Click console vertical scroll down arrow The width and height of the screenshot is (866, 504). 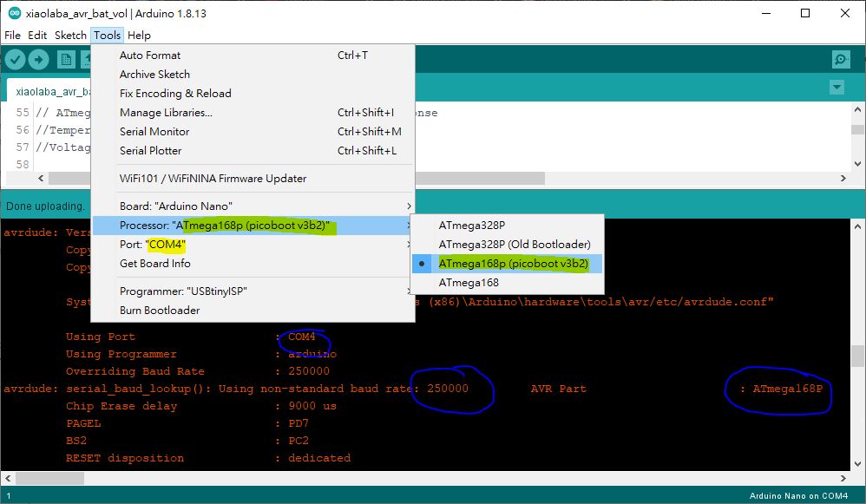click(857, 464)
